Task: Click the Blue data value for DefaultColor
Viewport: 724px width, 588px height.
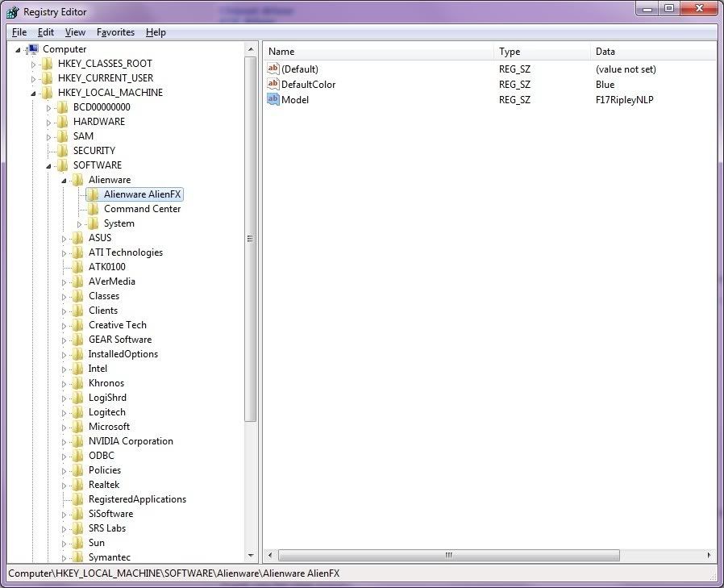Action: pyautogui.click(x=605, y=85)
